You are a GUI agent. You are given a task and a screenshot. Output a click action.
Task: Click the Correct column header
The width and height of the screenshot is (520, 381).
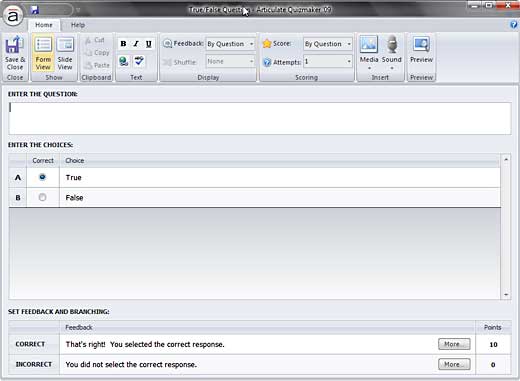point(43,160)
